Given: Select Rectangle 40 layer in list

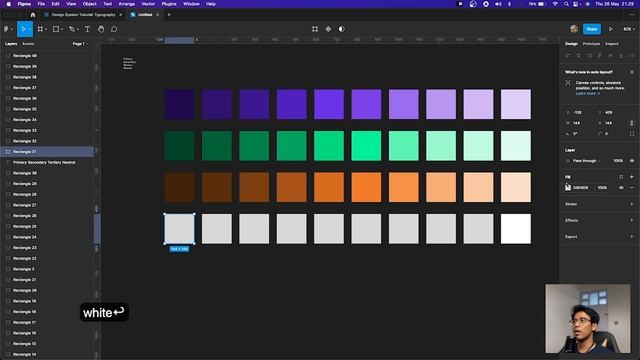Looking at the screenshot, I should [47, 56].
